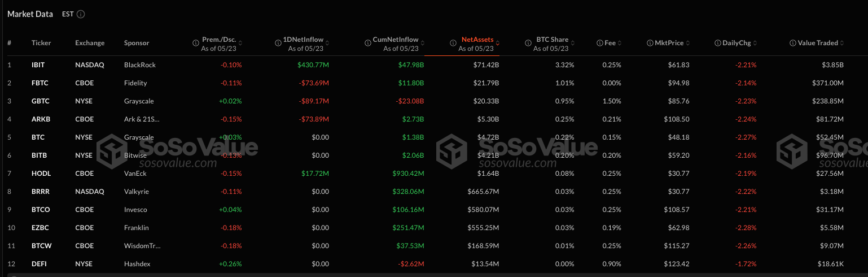The image size is (868, 277).
Task: Click the Fee column info icon
Action: pos(600,43)
